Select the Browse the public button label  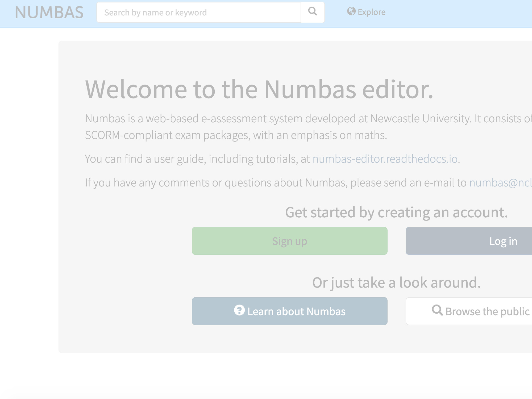click(487, 311)
